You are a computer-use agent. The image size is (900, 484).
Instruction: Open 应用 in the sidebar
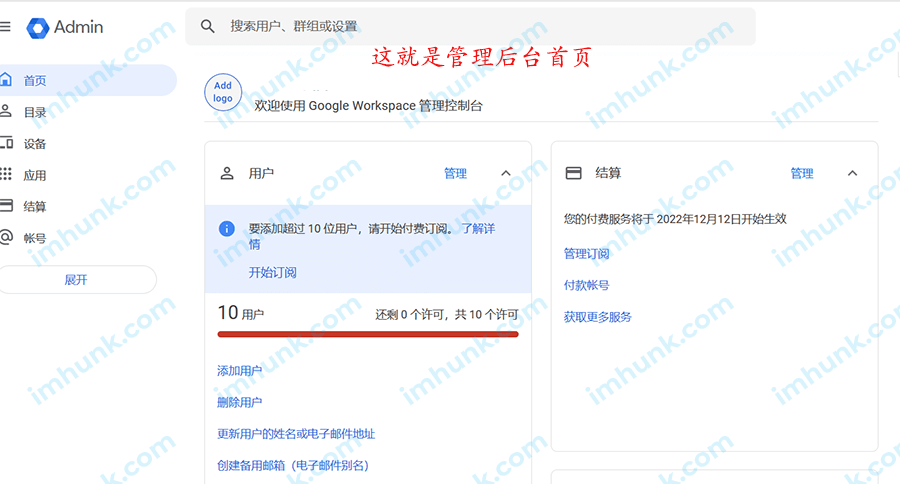pyautogui.click(x=34, y=175)
